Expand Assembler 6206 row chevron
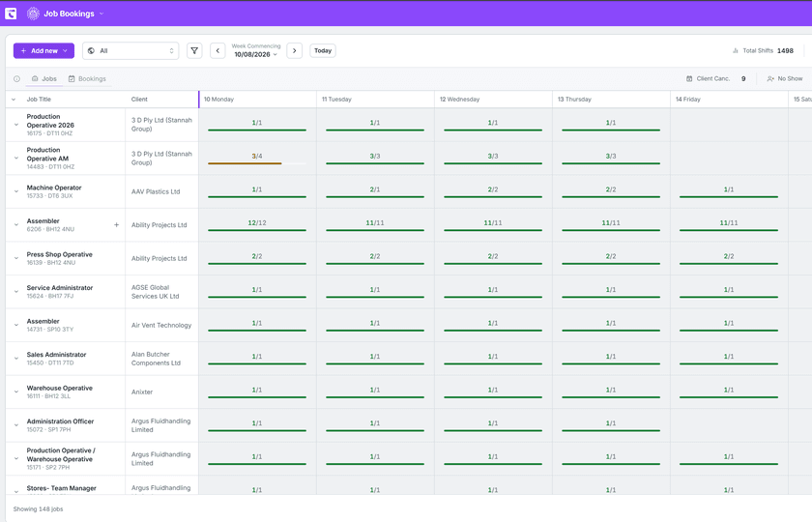The width and height of the screenshot is (812, 522). click(16, 224)
